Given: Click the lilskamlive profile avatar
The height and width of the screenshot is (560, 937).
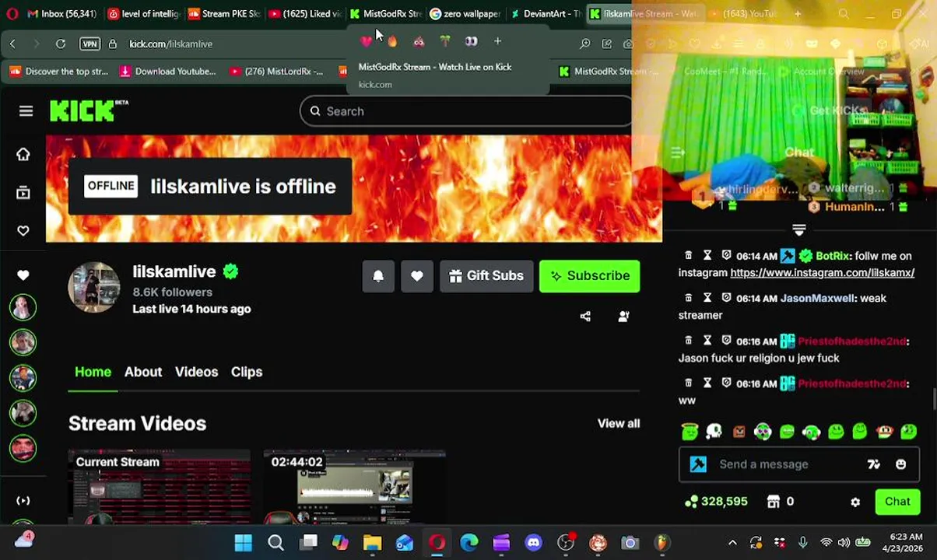Looking at the screenshot, I should point(94,287).
